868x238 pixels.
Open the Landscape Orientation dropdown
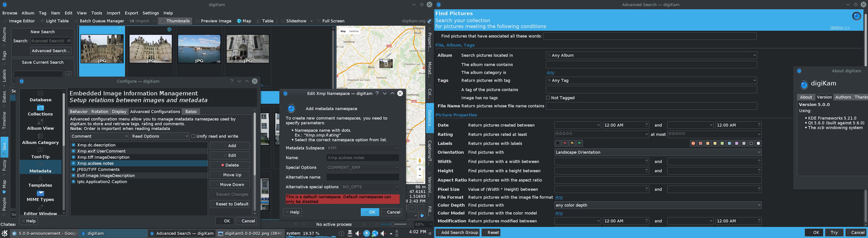658,152
